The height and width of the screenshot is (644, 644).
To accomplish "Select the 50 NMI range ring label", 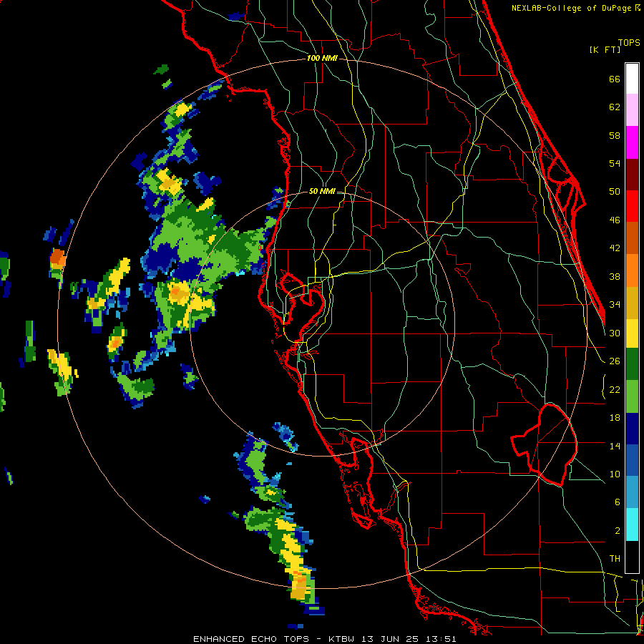I will pyautogui.click(x=322, y=191).
